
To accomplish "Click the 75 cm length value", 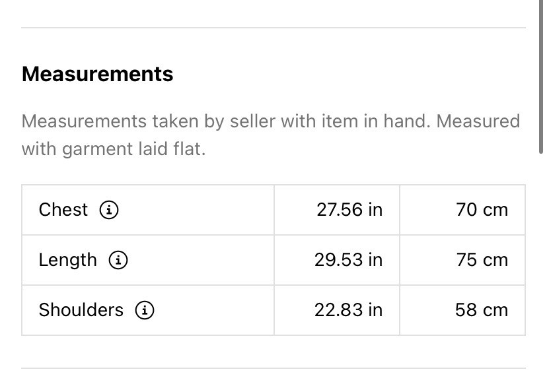I will 482,260.
